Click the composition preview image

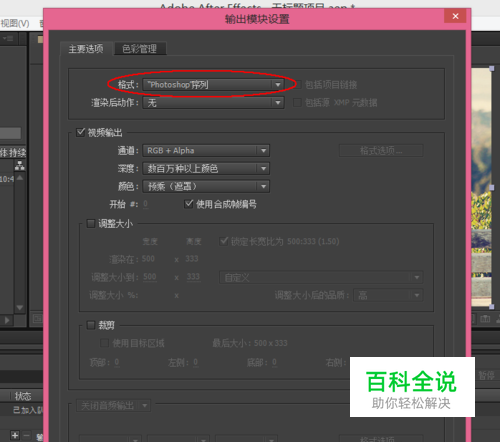pyautogui.click(x=481, y=187)
